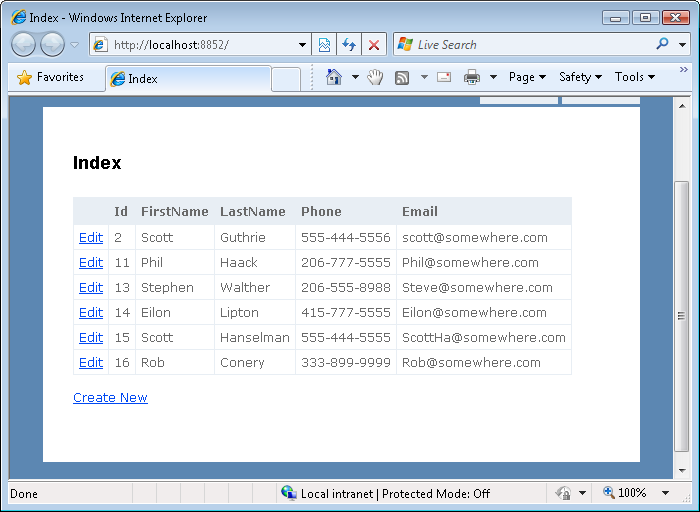Go to Home page via house icon
This screenshot has height=512, width=700.
[334, 77]
